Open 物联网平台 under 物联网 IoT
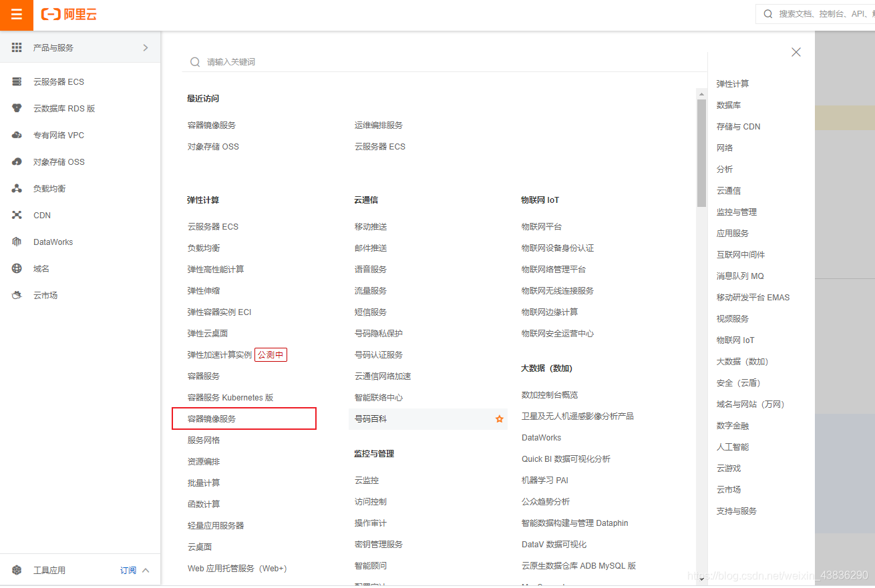 coord(542,226)
